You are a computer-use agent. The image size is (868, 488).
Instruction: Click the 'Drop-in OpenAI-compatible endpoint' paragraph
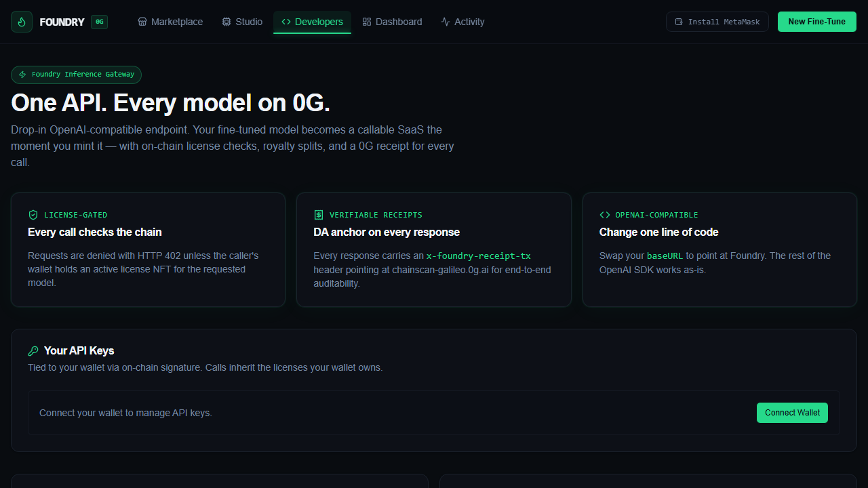point(233,146)
